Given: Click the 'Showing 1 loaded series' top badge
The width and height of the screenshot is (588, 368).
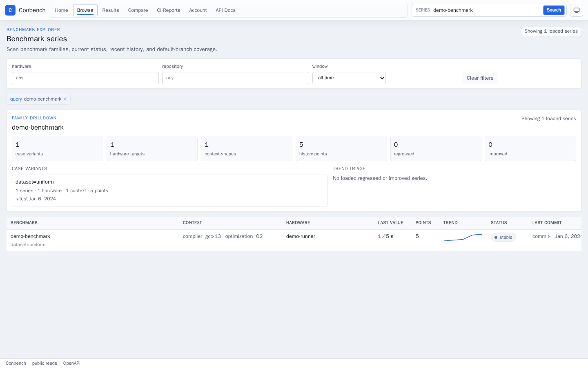Looking at the screenshot, I should [x=551, y=31].
